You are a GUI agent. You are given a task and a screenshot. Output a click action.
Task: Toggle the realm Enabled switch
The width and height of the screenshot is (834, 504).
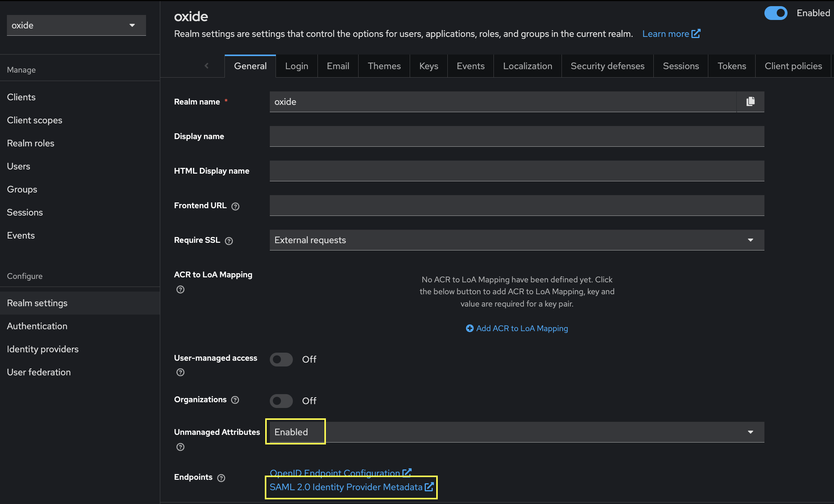coord(776,13)
